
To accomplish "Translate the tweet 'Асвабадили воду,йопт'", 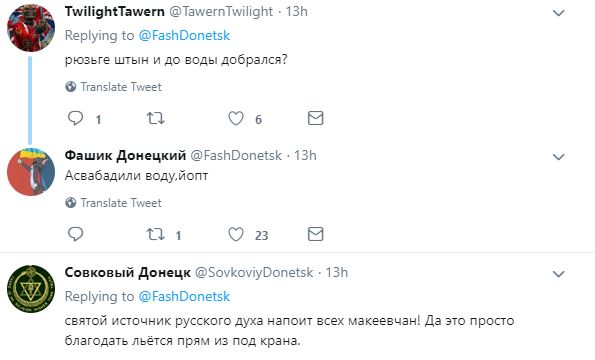I will pos(113,203).
